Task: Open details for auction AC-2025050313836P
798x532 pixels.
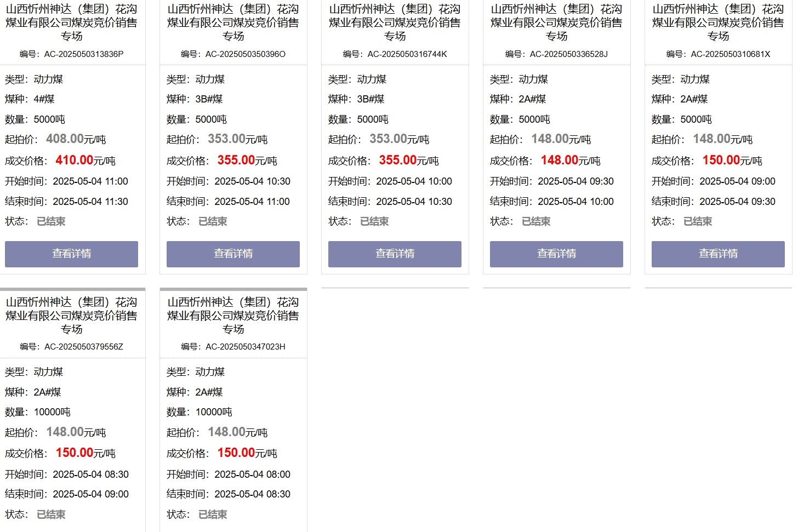Action: [x=71, y=254]
